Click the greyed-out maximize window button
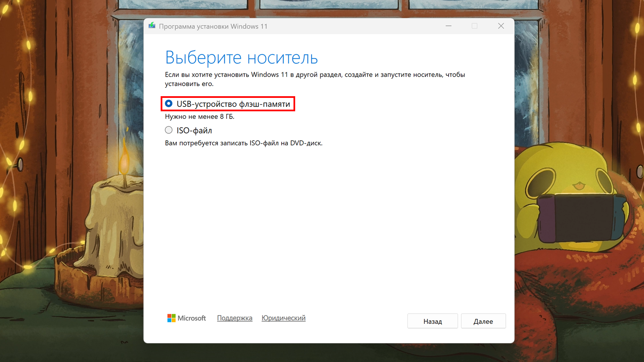This screenshot has height=362, width=644. [x=474, y=26]
